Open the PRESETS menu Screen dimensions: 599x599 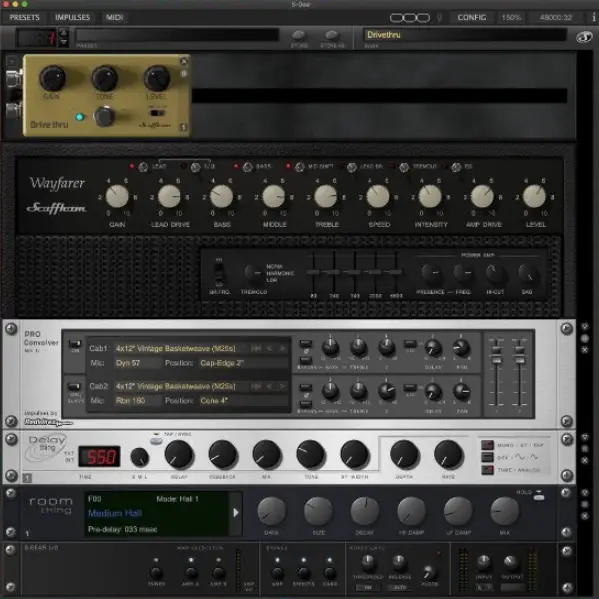[24, 17]
